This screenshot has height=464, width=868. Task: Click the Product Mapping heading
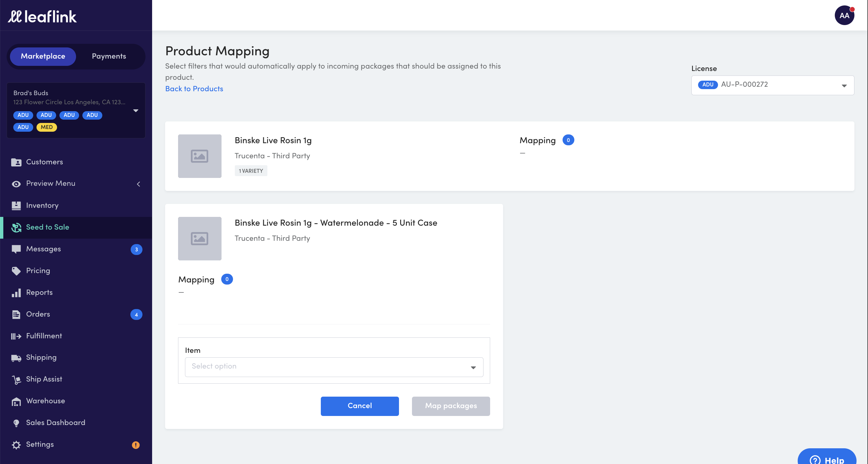217,51
